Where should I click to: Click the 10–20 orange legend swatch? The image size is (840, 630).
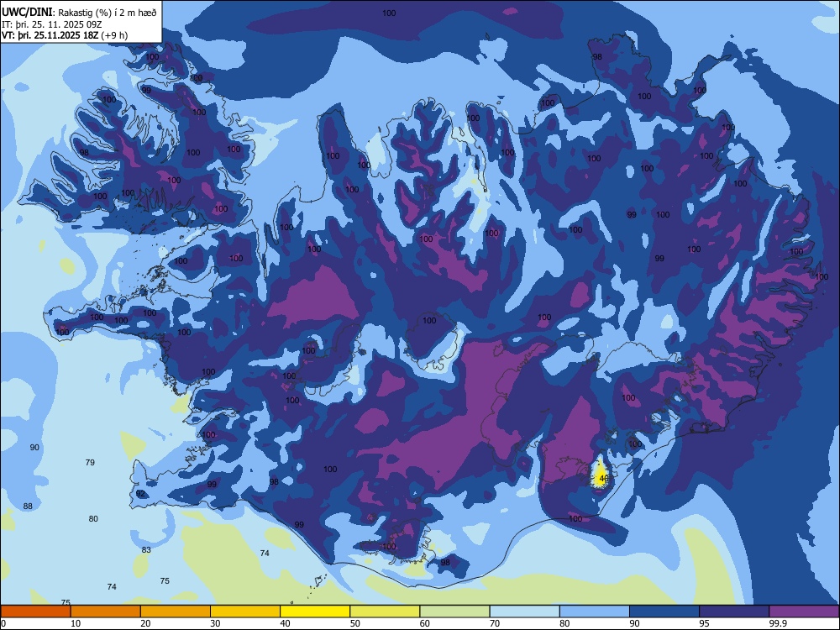tap(106, 612)
